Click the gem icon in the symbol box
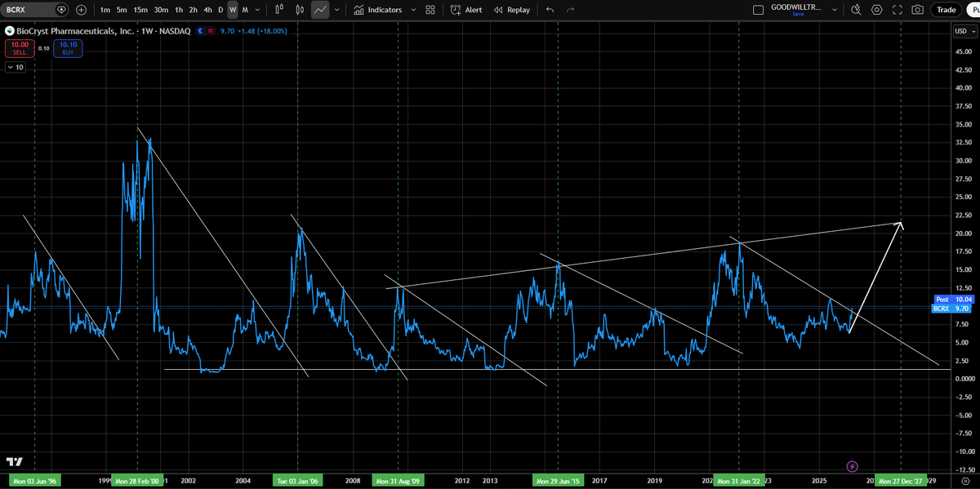The width and height of the screenshot is (980, 489). (62, 10)
